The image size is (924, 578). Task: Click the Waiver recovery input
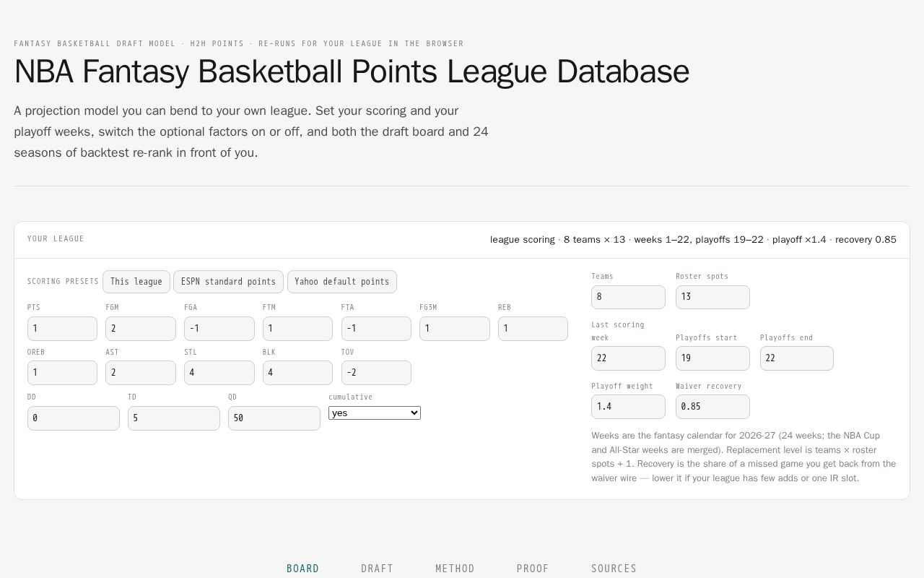coord(712,407)
